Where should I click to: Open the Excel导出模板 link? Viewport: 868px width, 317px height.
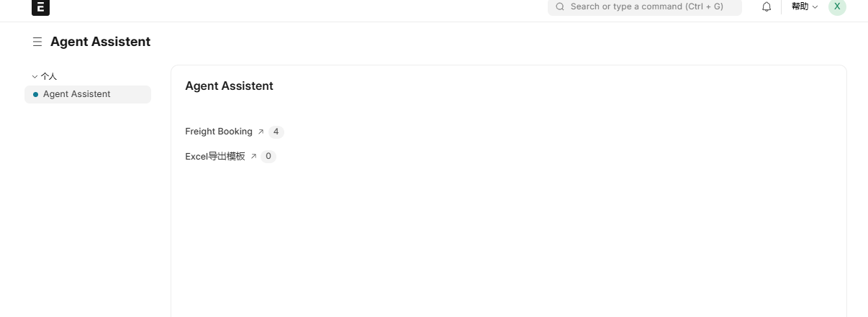pyautogui.click(x=215, y=156)
